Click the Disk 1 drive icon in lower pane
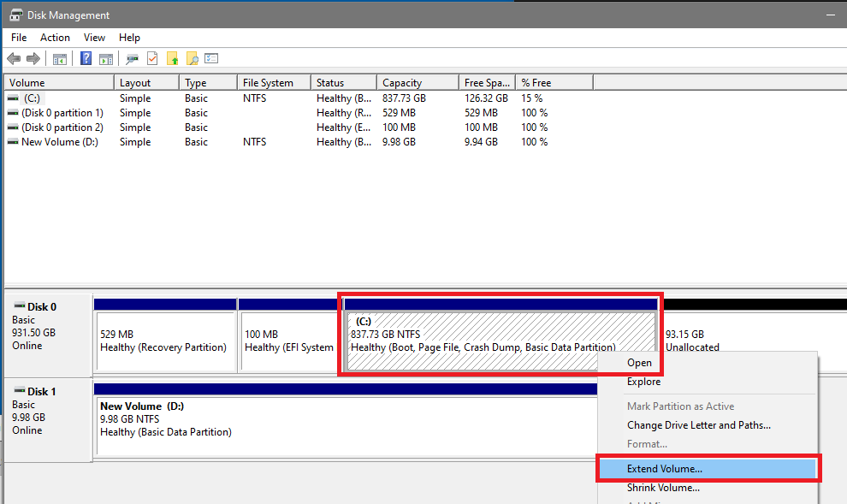847x504 pixels. (x=20, y=390)
